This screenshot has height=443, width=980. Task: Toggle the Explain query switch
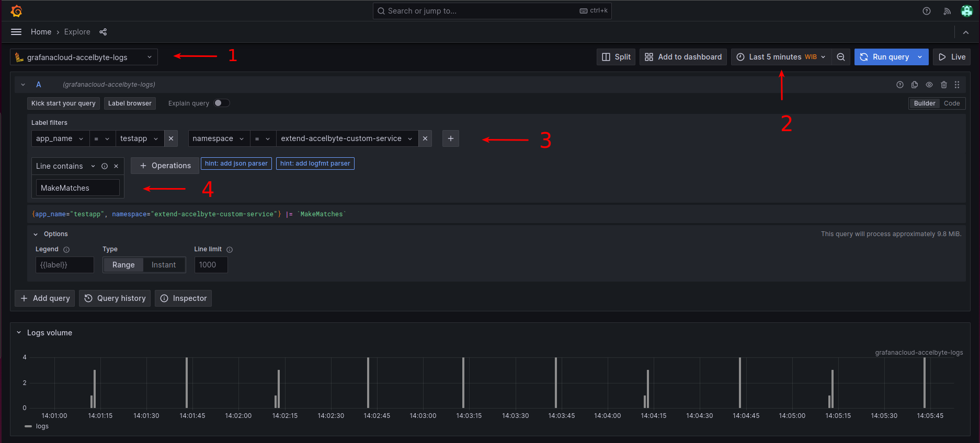coord(222,103)
